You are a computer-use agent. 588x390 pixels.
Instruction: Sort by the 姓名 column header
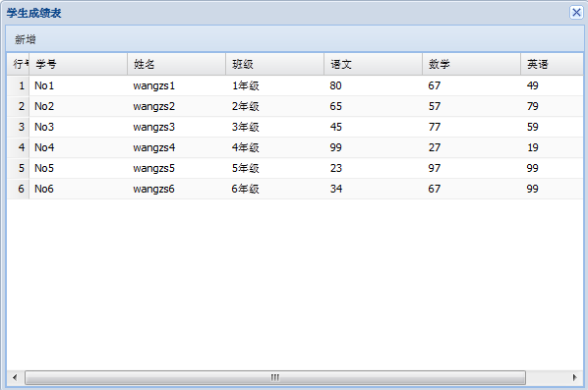(x=177, y=64)
